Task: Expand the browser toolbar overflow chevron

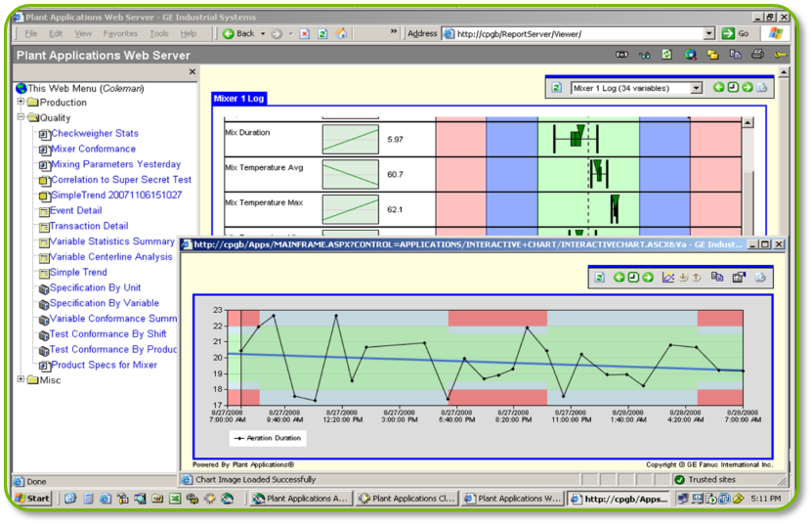Action: [x=394, y=31]
